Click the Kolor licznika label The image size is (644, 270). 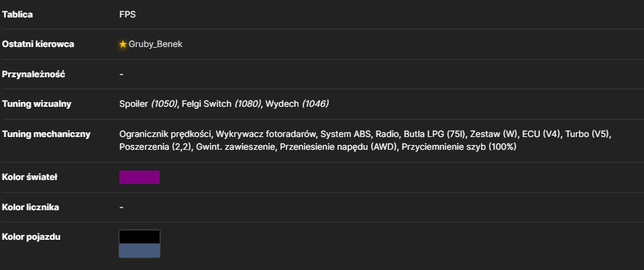pyautogui.click(x=30, y=207)
